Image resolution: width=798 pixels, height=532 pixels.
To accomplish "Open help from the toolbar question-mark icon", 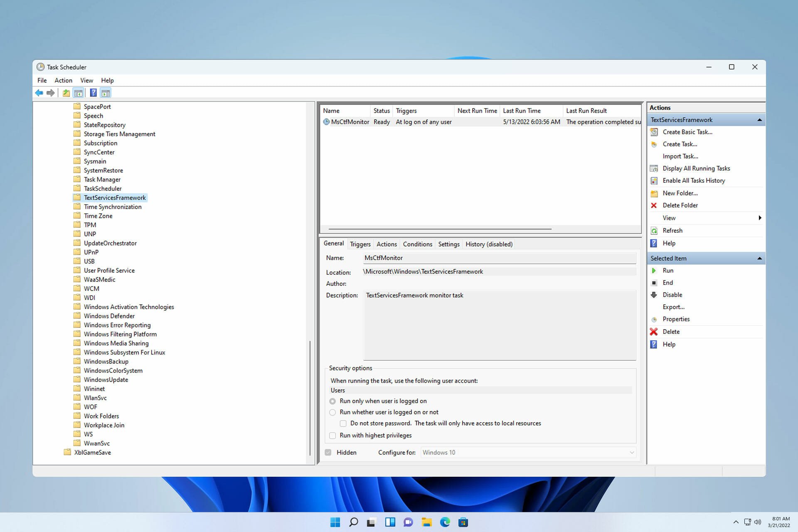I will coord(94,93).
